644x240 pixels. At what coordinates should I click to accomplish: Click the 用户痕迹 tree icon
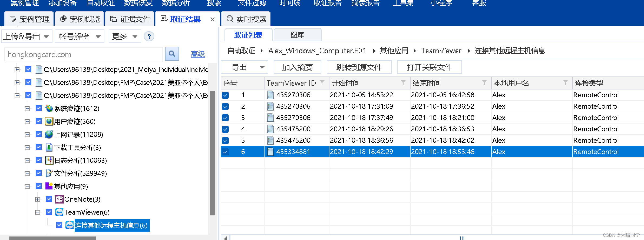point(49,121)
